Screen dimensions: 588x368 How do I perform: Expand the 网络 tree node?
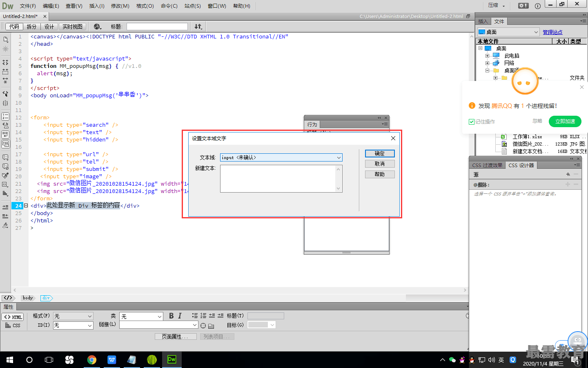(487, 63)
